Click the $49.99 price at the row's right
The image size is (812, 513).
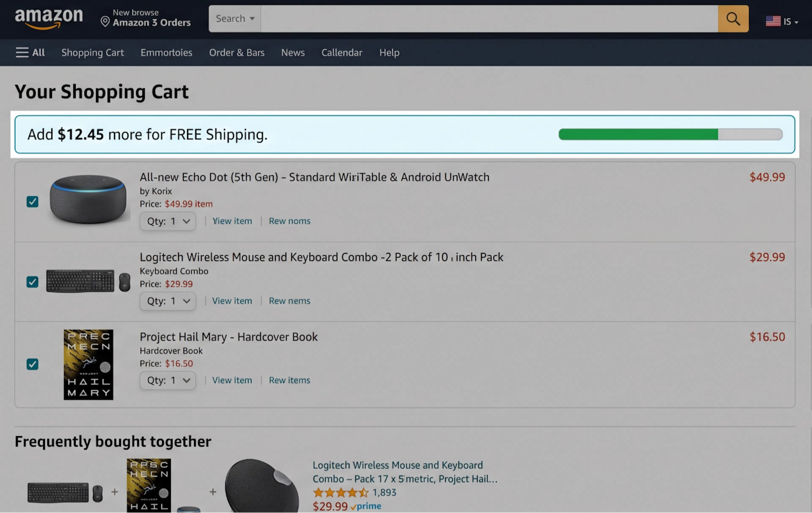tap(768, 177)
